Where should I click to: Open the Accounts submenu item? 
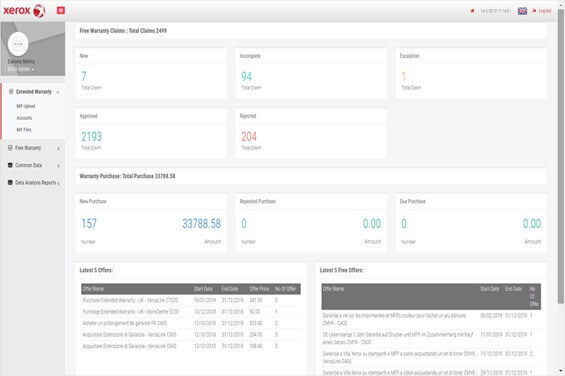[x=24, y=118]
